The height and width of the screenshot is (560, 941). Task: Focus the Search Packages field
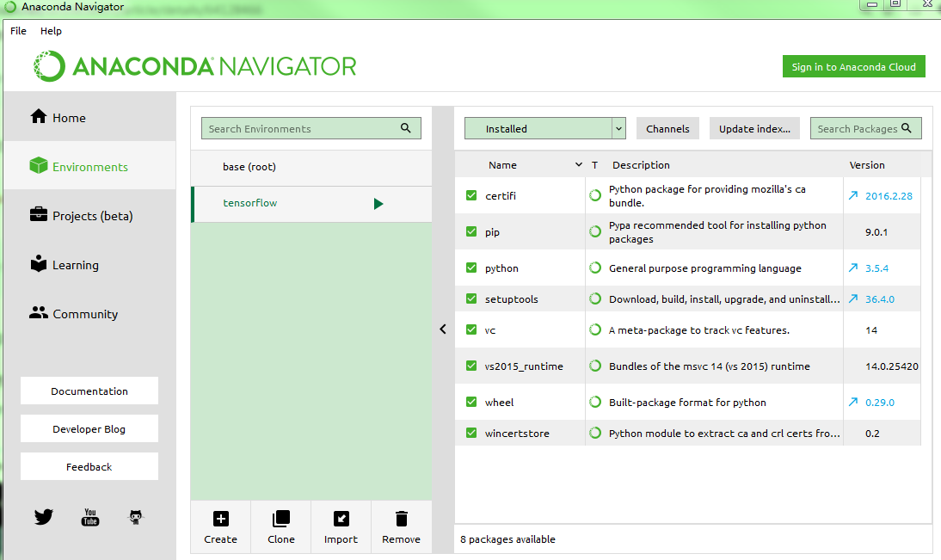point(865,128)
